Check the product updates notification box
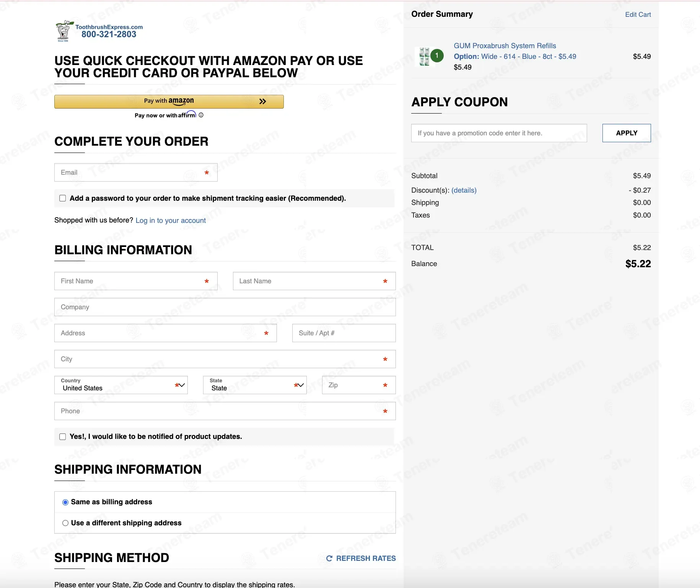 click(x=63, y=437)
